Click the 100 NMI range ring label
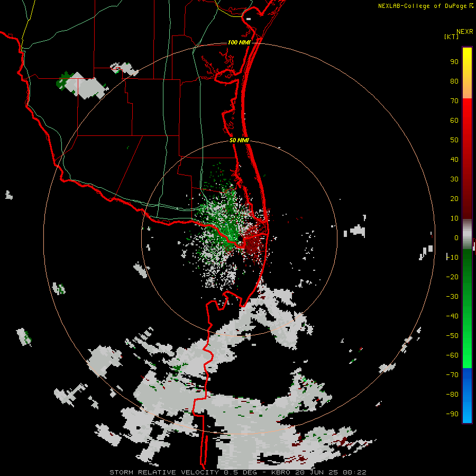Image resolution: width=476 pixels, height=476 pixels. point(239,42)
